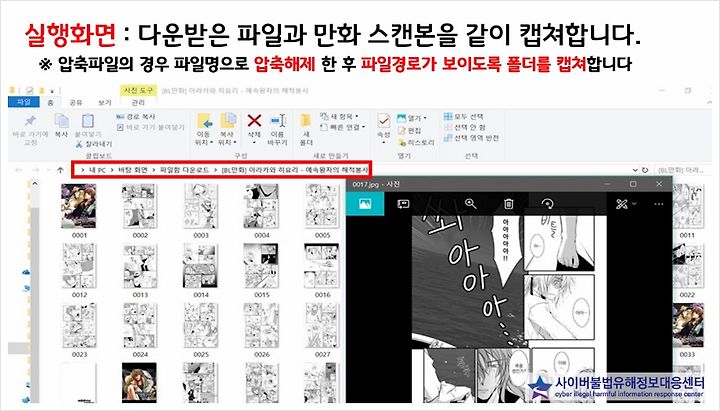Click 내 PC in the address breadcrumb
720x411 pixels.
tap(97, 170)
